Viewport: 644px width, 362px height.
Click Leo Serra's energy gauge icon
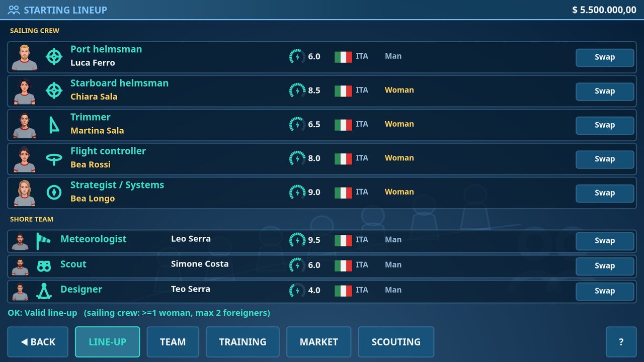[x=297, y=240]
